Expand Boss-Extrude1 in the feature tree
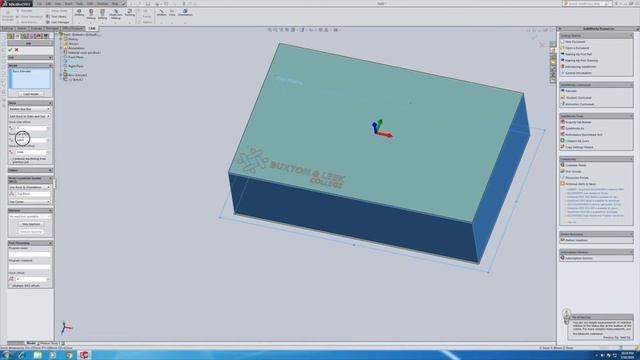This screenshot has width=640, height=360. [61, 75]
